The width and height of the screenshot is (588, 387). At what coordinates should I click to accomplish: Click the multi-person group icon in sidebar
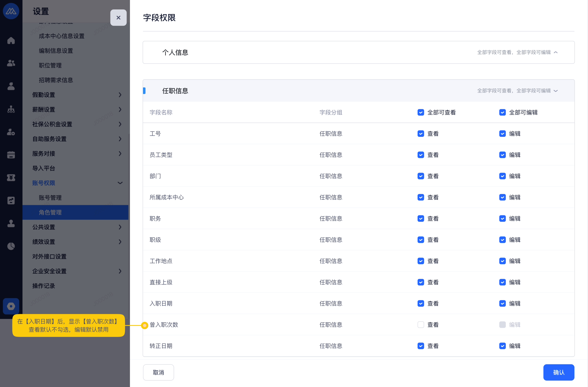[x=11, y=63]
